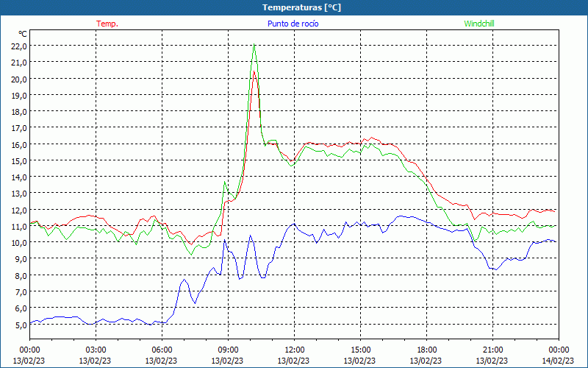
Task: Click the 13,0 y-axis value
Action: pos(20,194)
